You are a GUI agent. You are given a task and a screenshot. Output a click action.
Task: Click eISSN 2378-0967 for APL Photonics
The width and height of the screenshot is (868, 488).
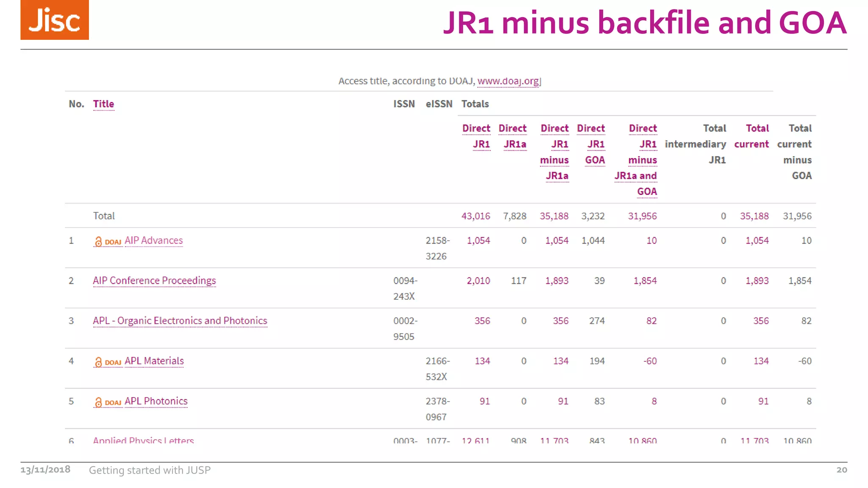[x=437, y=409]
